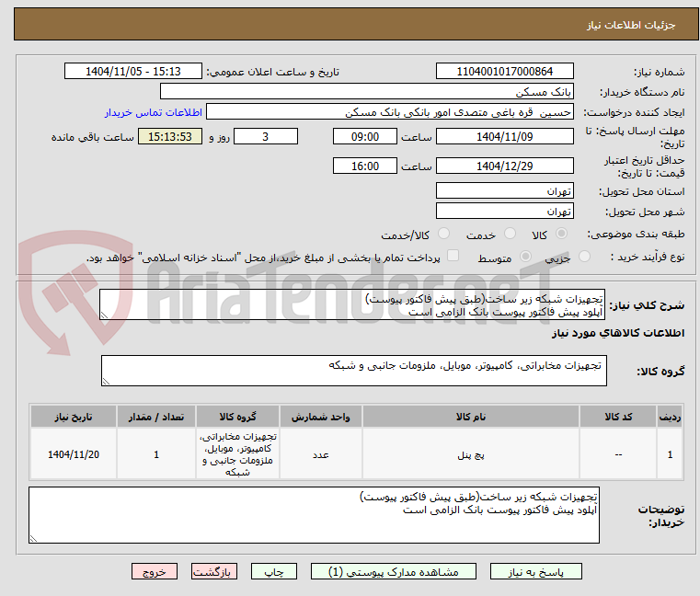Click the کد کالا column header
The width and height of the screenshot is (700, 596).
tap(618, 417)
